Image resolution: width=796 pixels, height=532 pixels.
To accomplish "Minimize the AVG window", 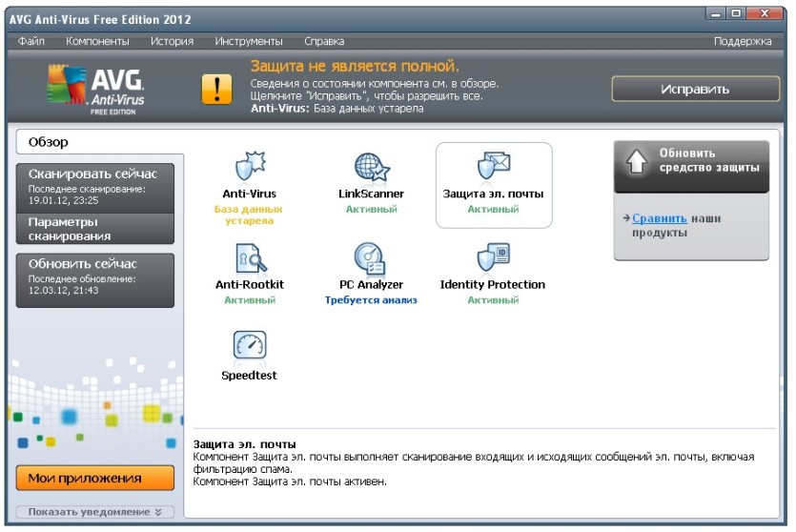I will click(716, 13).
